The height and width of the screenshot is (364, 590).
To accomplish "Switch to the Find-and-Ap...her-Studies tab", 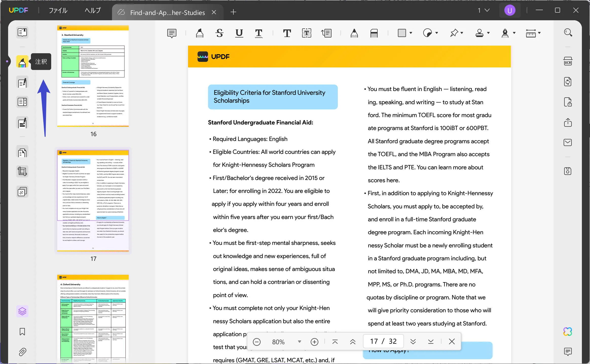I will tap(167, 12).
